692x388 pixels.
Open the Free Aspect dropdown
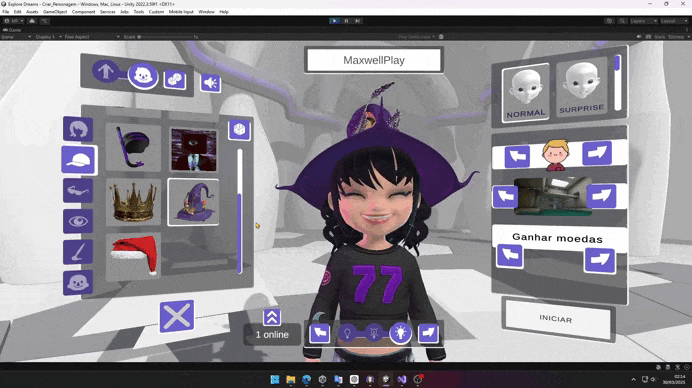click(92, 37)
